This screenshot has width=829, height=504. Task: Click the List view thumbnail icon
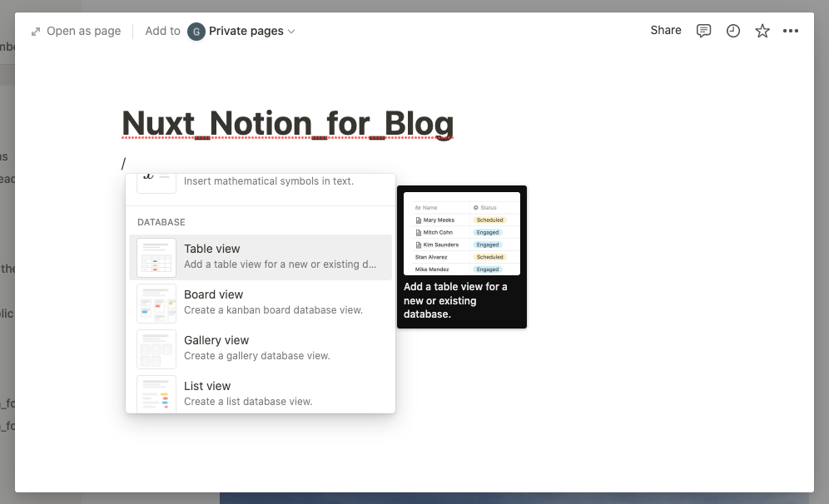pyautogui.click(x=156, y=394)
